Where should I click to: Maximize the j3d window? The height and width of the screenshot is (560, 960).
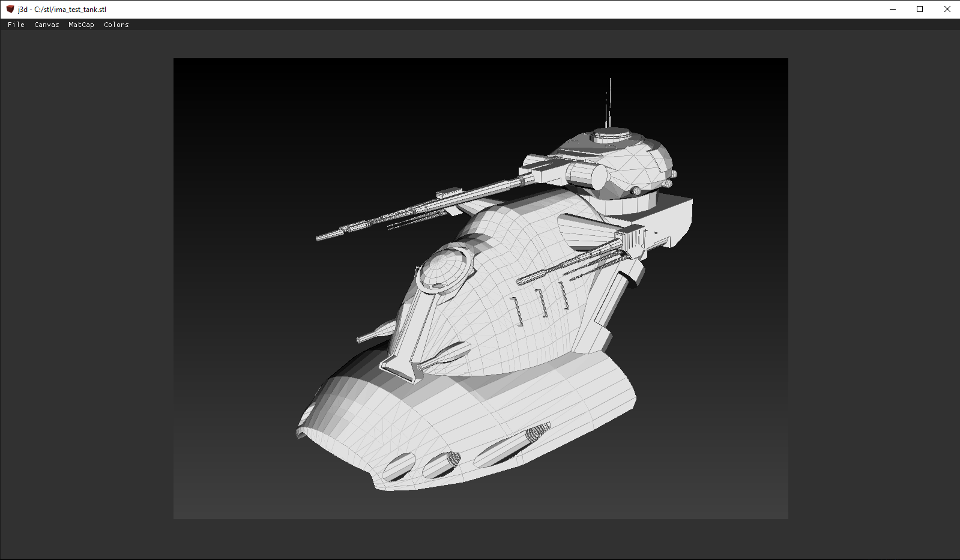click(920, 9)
